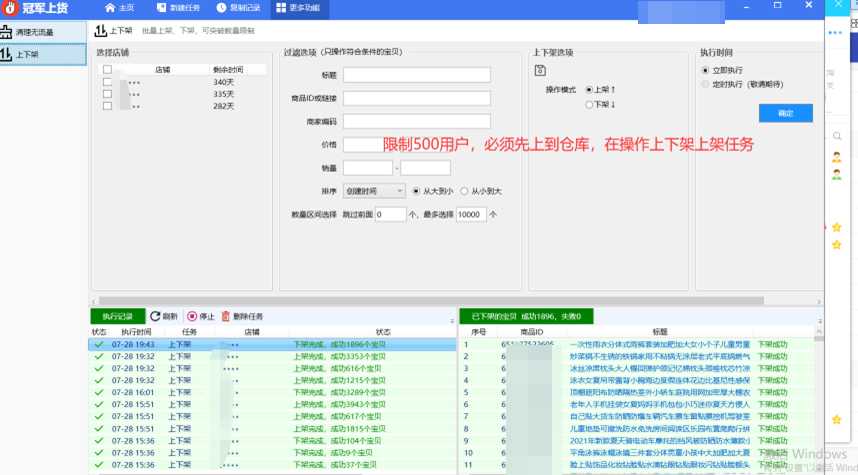Select the 下架 operation mode radio
The height and width of the screenshot is (475, 858).
589,103
